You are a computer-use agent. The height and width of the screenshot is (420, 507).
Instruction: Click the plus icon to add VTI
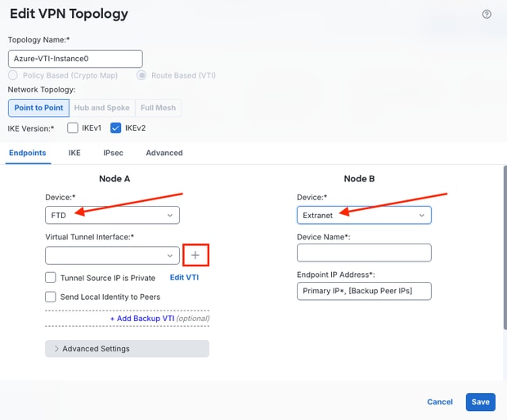pos(195,255)
